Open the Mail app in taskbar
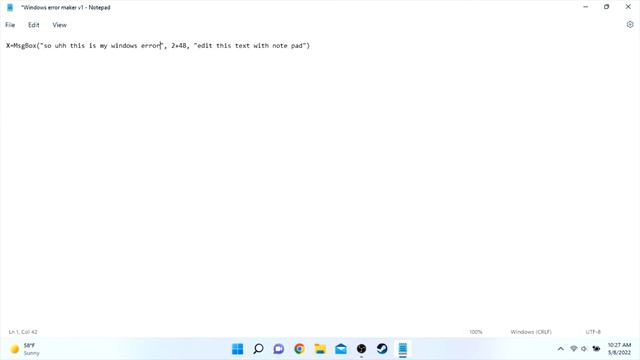 pyautogui.click(x=341, y=349)
